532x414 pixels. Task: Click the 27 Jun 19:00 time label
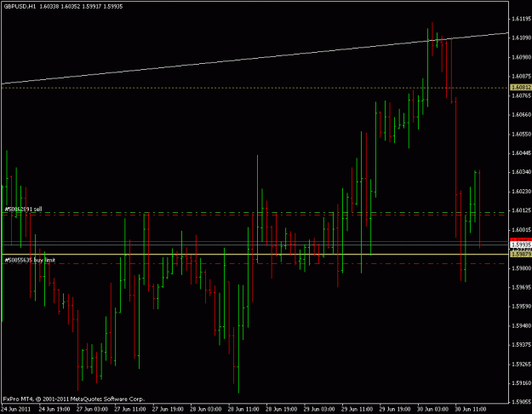(x=168, y=409)
